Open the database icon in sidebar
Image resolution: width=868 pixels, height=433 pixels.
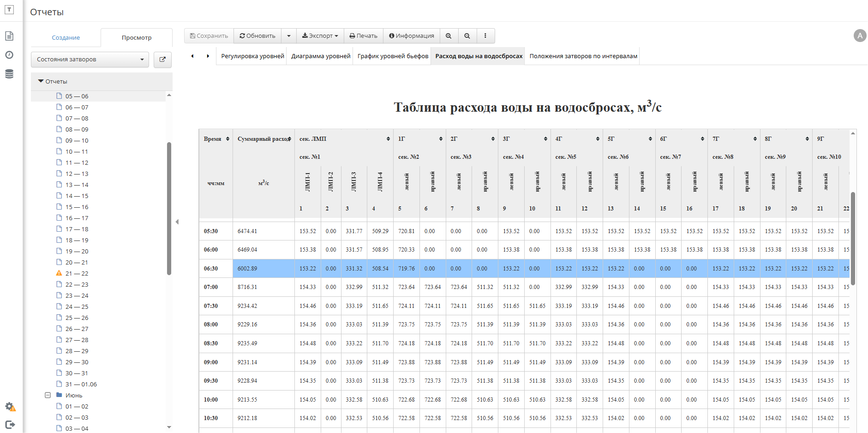9,74
